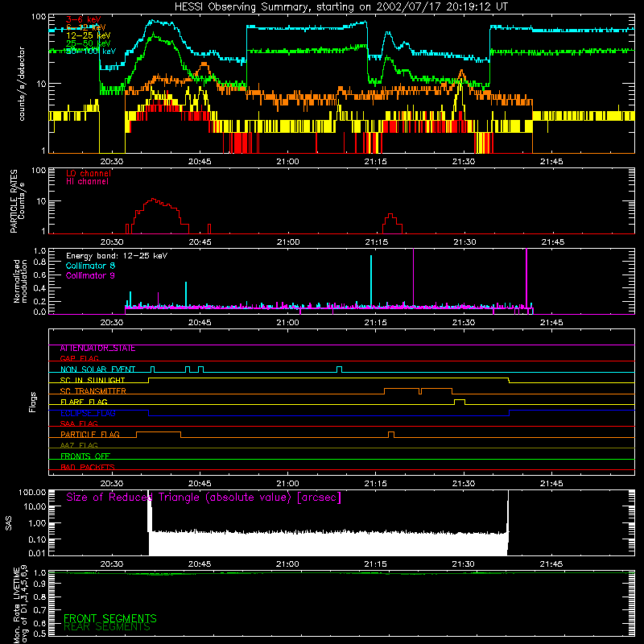
Task: Click the 0.01 tick in SAS panel
Action: tap(37, 553)
